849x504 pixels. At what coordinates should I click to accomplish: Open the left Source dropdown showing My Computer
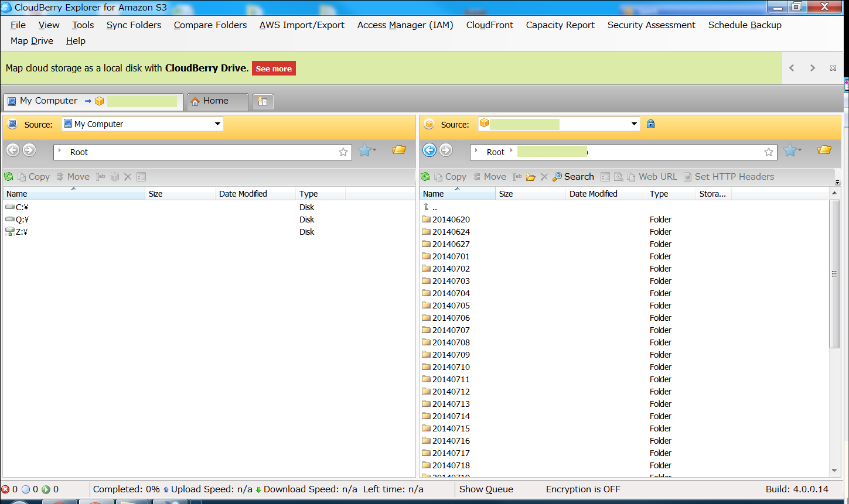(x=217, y=124)
